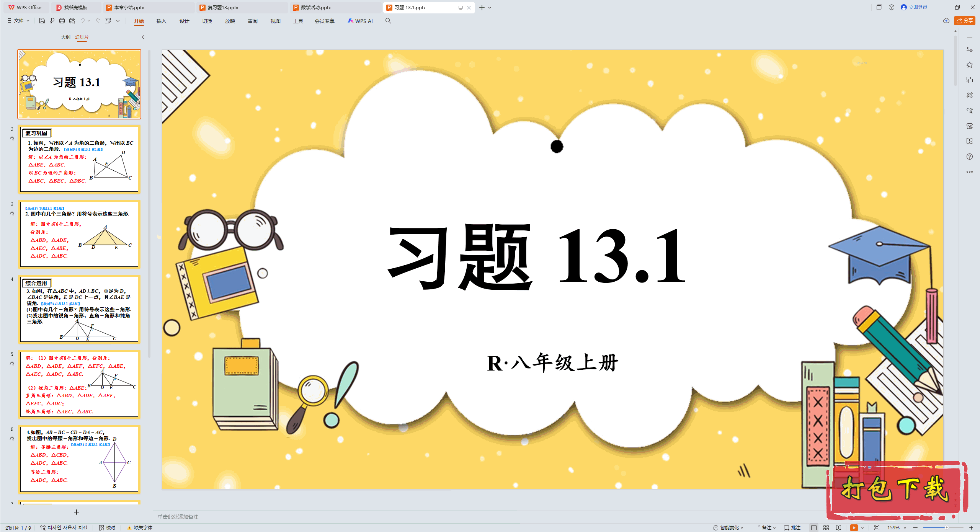Open print preview icon
Image resolution: width=980 pixels, height=532 pixels.
(x=72, y=21)
